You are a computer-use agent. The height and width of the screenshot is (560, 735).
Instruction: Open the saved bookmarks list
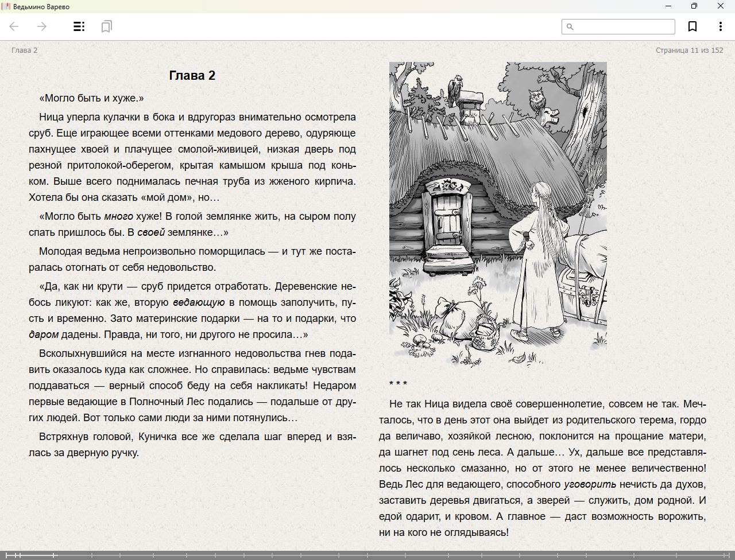click(106, 26)
